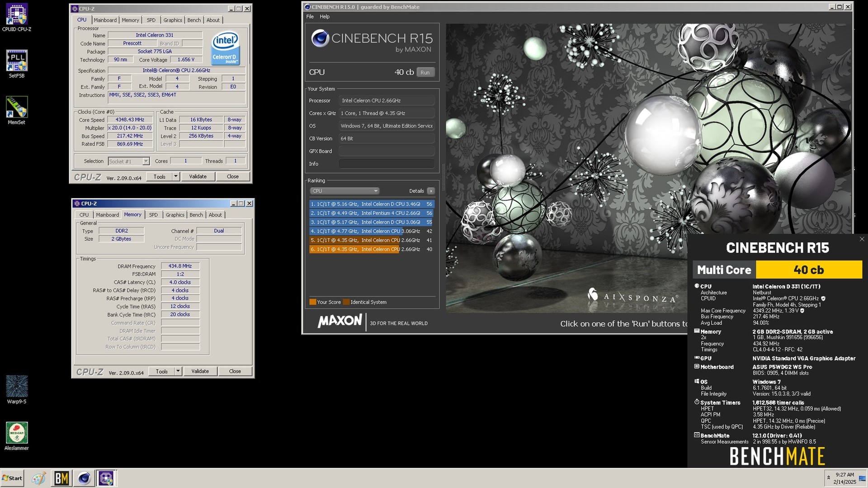Viewport: 868px width, 488px height.
Task: Select ranking entry 1 Celeron D 5.16 GHz
Action: click(372, 204)
